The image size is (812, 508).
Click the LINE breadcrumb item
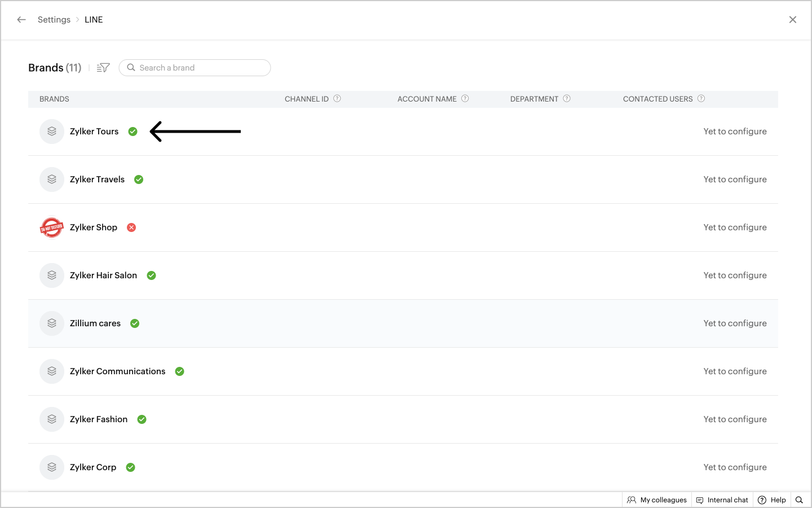(94, 20)
